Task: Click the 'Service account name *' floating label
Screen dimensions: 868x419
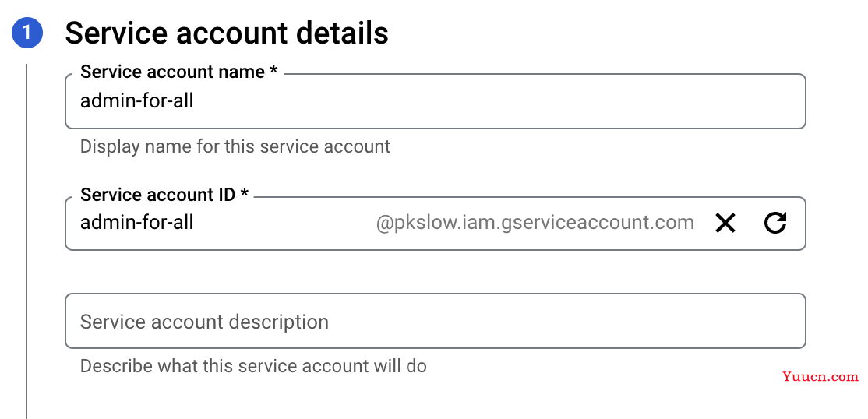Action: [178, 72]
